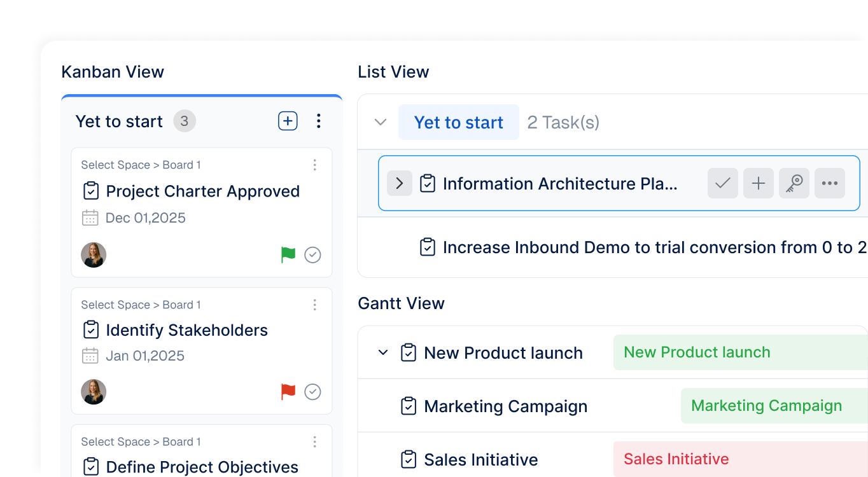Expand Information Architecture task subtasks
The image size is (868, 477).
click(400, 183)
